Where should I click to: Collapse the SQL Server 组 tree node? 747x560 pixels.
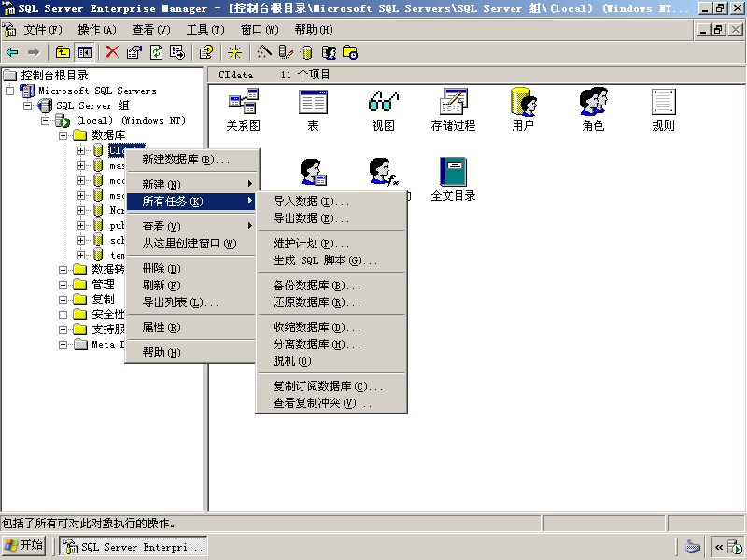pos(28,105)
